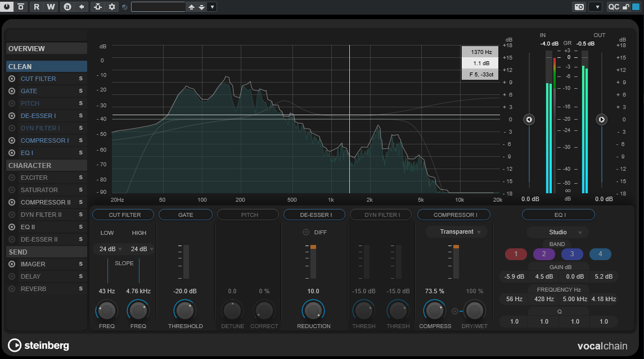
Task: Toggle the plug-in bypass button
Action: (x=21, y=7)
